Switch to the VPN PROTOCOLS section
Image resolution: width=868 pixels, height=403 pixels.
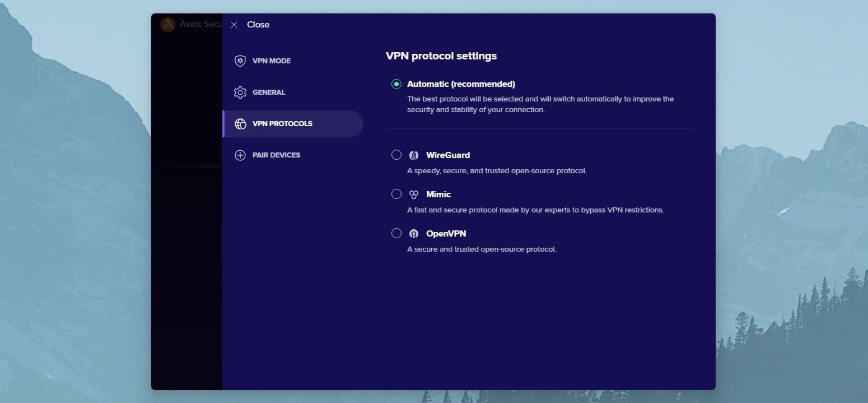(293, 124)
